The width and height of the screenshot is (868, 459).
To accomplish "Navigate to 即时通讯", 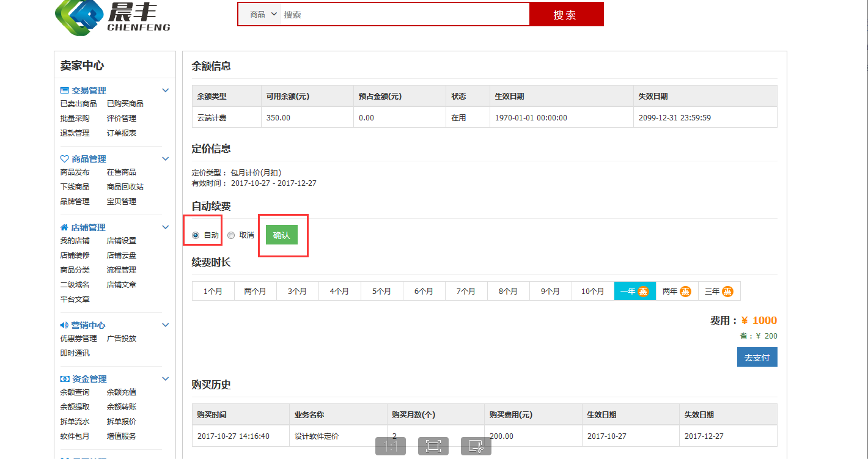I will [x=75, y=353].
